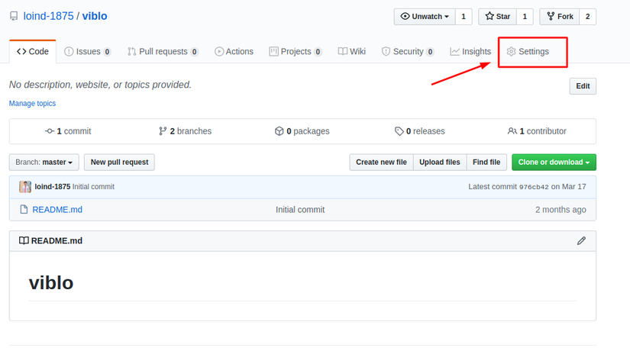The image size is (630, 364).
Task: Switch to the Code tab
Action: (x=33, y=51)
